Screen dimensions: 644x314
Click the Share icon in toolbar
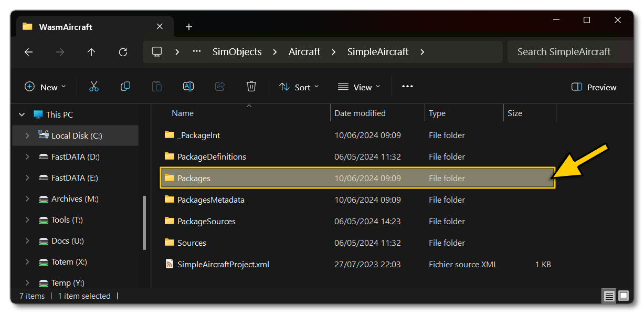(220, 87)
